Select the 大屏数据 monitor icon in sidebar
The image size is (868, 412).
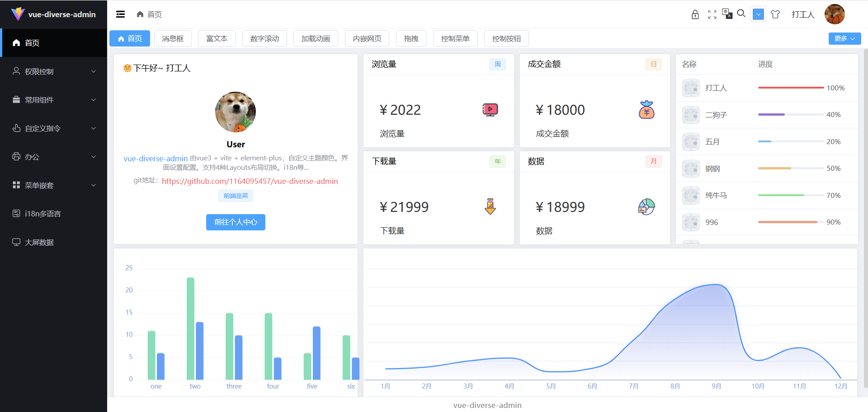point(15,242)
